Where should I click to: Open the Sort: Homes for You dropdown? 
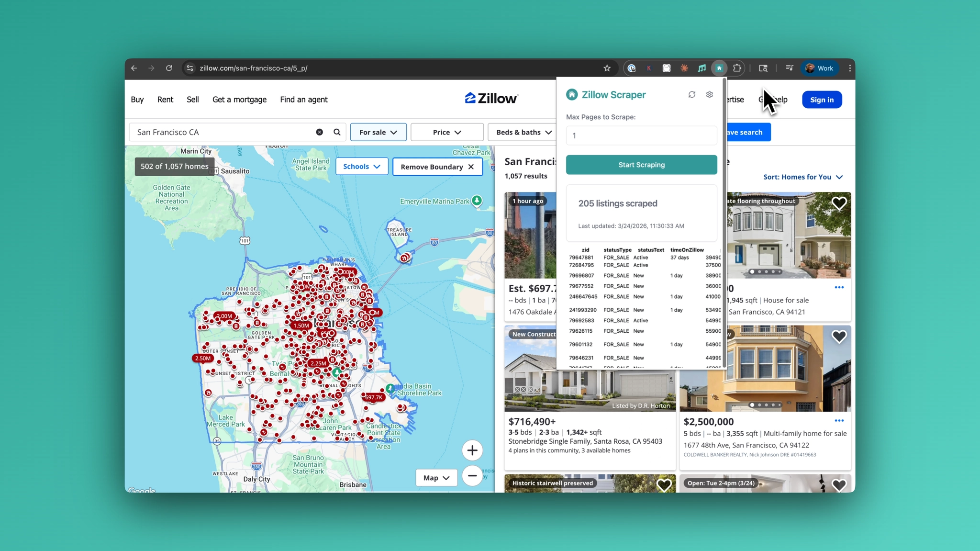pos(803,177)
